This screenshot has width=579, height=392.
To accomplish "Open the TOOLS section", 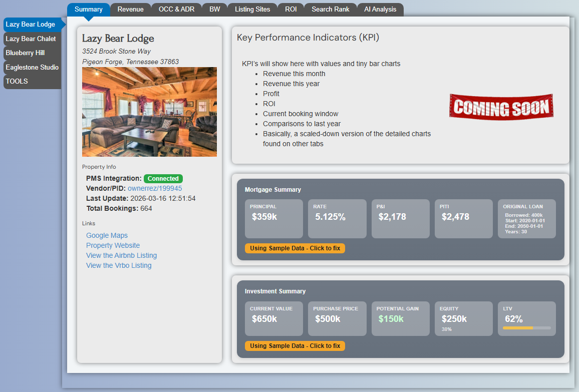I will (17, 81).
